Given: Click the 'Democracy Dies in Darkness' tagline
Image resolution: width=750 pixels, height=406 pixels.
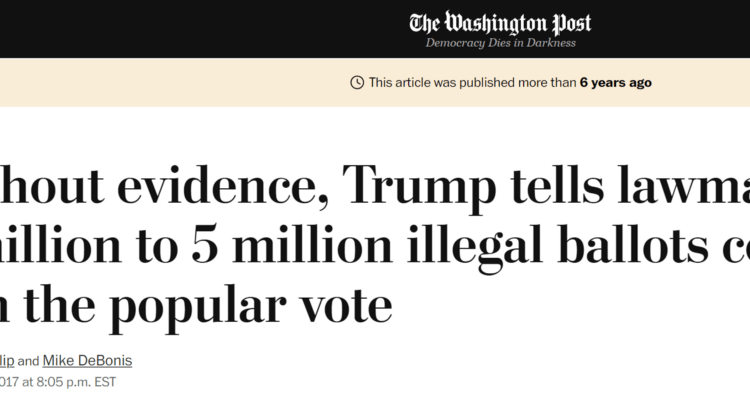Looking at the screenshot, I should (x=500, y=43).
